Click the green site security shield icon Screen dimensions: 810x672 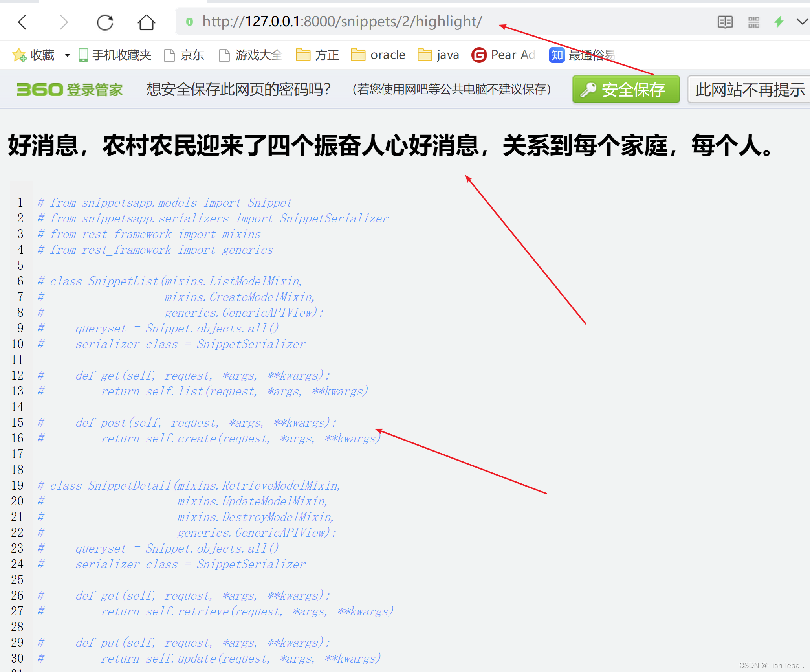pyautogui.click(x=189, y=22)
